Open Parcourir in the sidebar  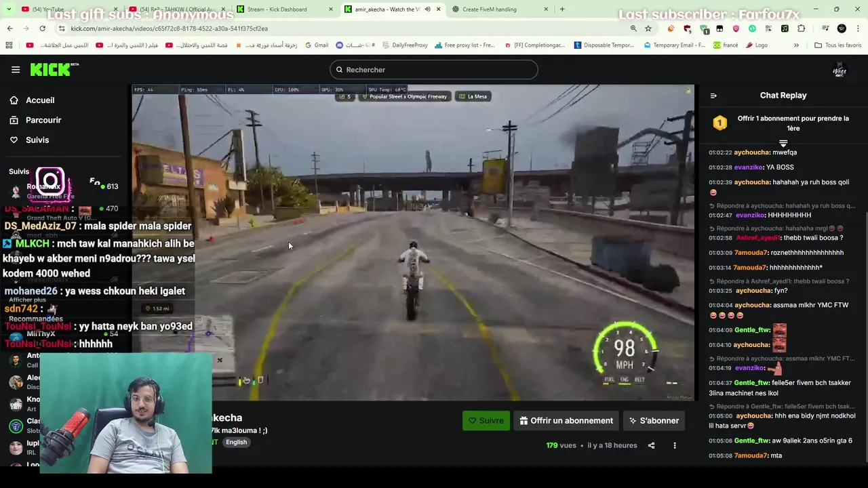35,120
